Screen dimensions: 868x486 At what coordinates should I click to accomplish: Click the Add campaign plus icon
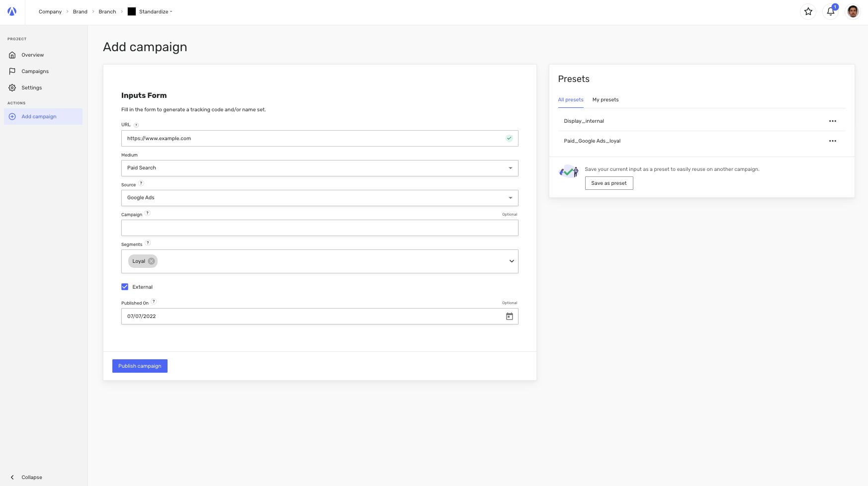click(12, 116)
